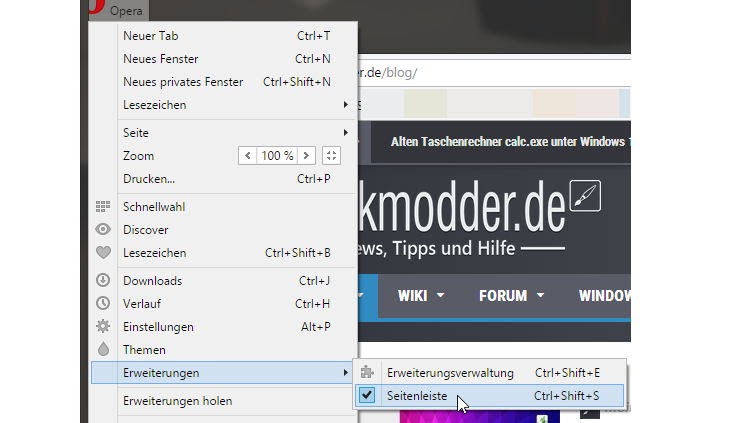Open Themen menu entry
This screenshot has height=423, width=753.
pyautogui.click(x=224, y=350)
